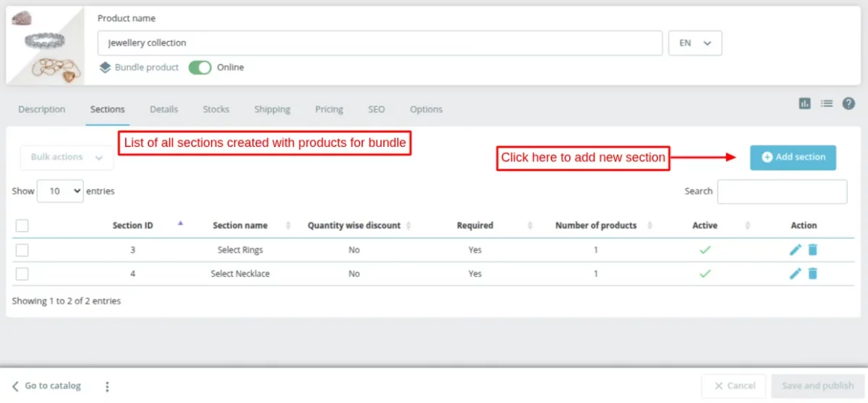
Task: Toggle the Online product switch
Action: coord(200,67)
